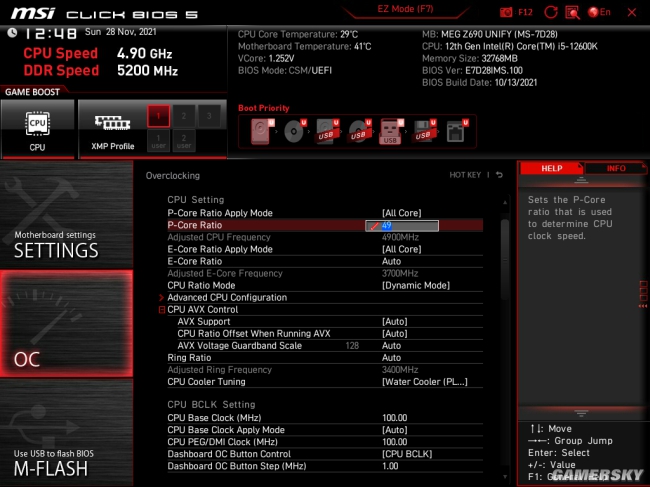The width and height of the screenshot is (650, 487).
Task: Switch to the HELP tab
Action: coord(551,168)
